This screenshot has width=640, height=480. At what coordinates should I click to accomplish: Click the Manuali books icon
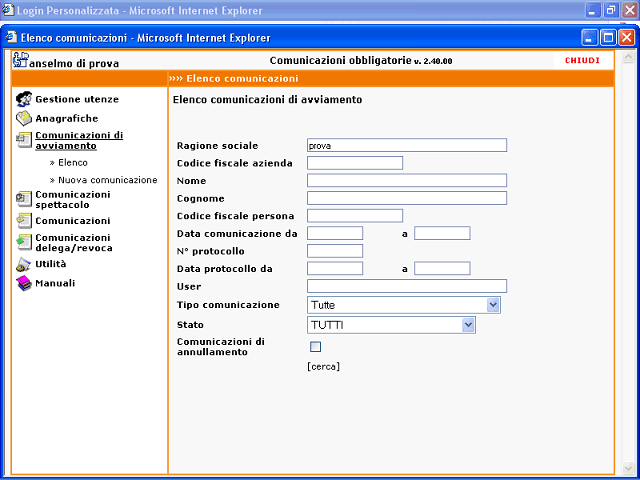[x=24, y=283]
